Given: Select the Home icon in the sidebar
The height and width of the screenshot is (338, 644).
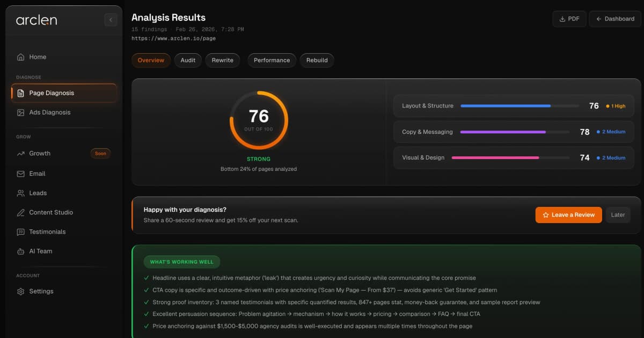Looking at the screenshot, I should click(21, 56).
